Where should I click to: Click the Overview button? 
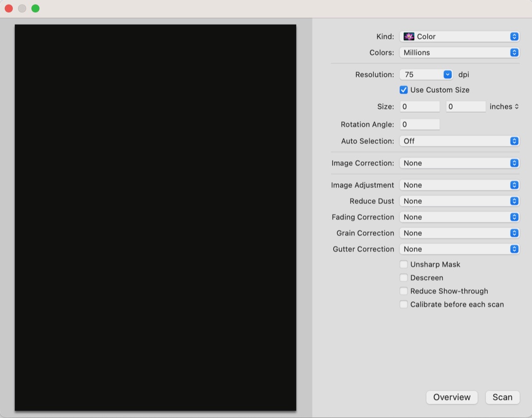coord(452,397)
